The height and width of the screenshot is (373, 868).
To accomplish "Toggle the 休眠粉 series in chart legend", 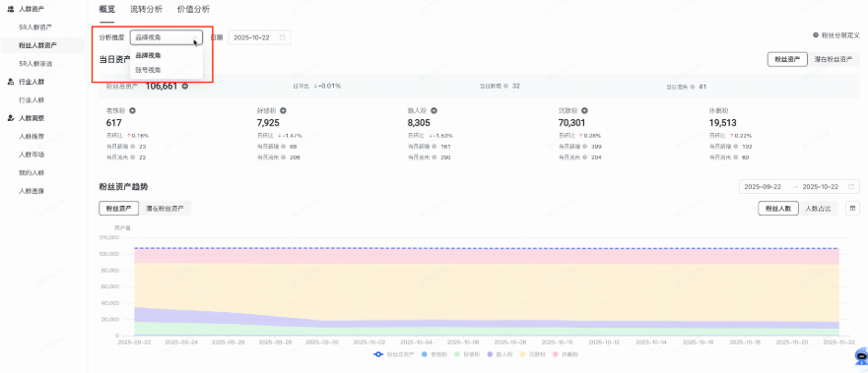I will tap(566, 353).
